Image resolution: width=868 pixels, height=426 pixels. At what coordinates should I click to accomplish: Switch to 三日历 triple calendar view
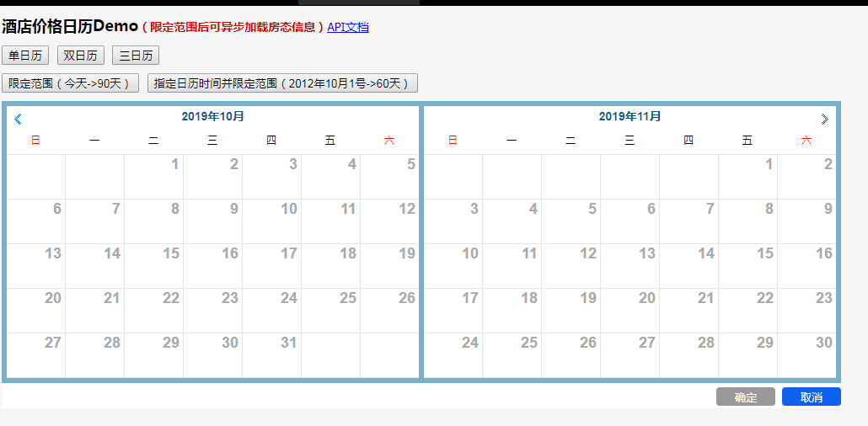[x=136, y=56]
